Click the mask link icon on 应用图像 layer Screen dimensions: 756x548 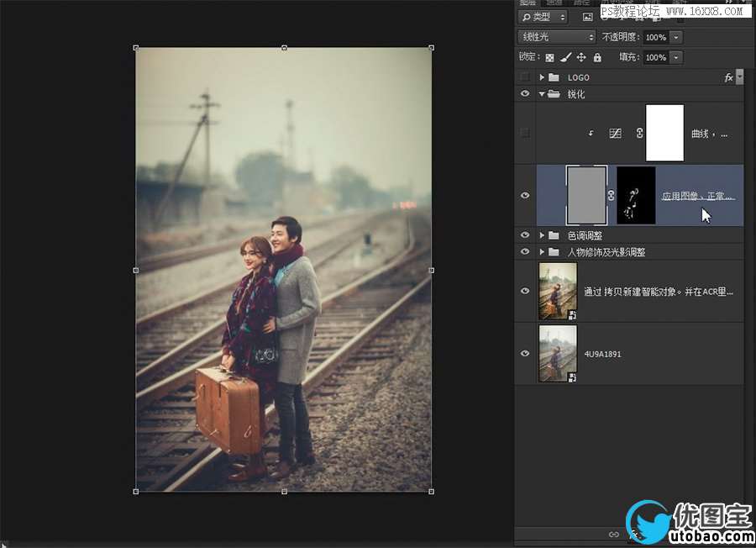611,196
